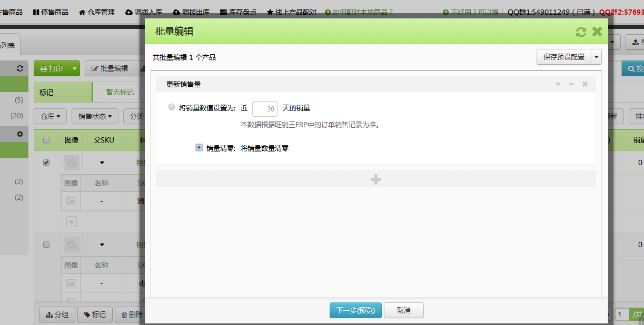Click 暂无标记 tag placeholder
644x325 pixels.
coord(120,92)
